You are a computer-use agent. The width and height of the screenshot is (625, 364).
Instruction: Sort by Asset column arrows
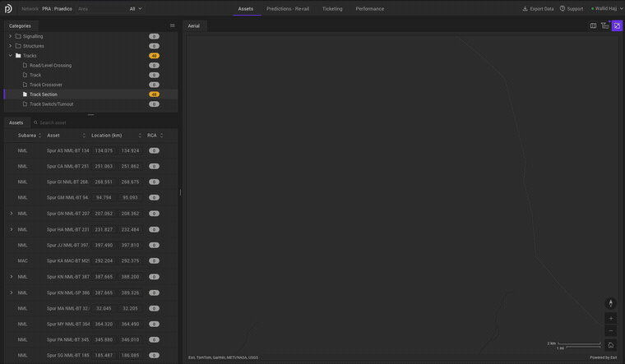pyautogui.click(x=84, y=136)
